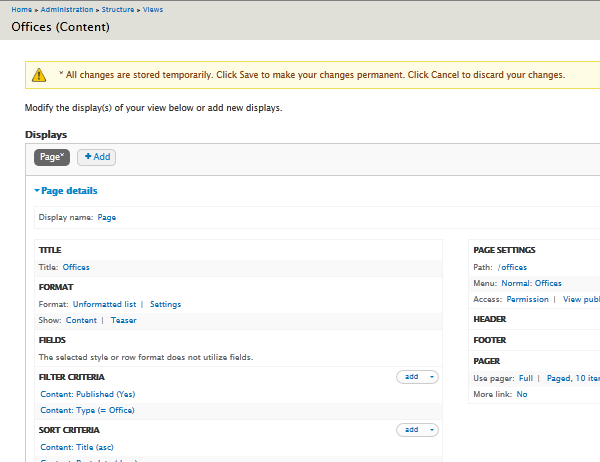This screenshot has width=600, height=462.
Task: Click the HEADER section heading
Action: point(490,319)
